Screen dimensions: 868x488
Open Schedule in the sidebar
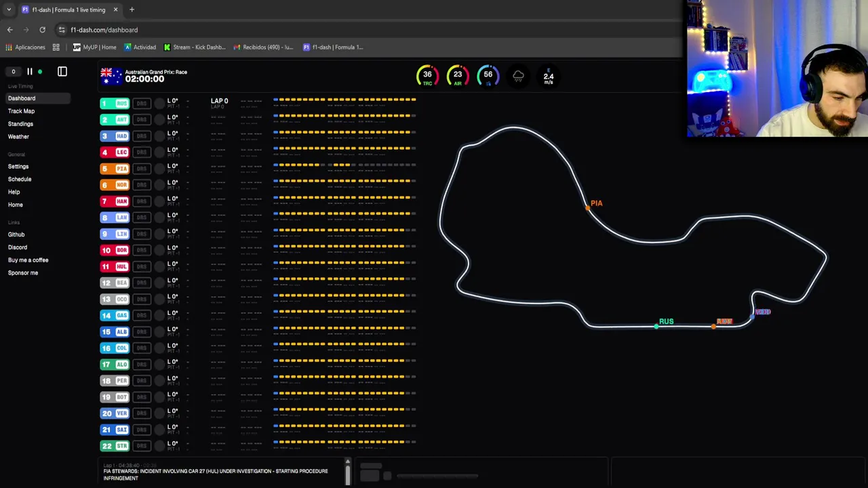20,180
